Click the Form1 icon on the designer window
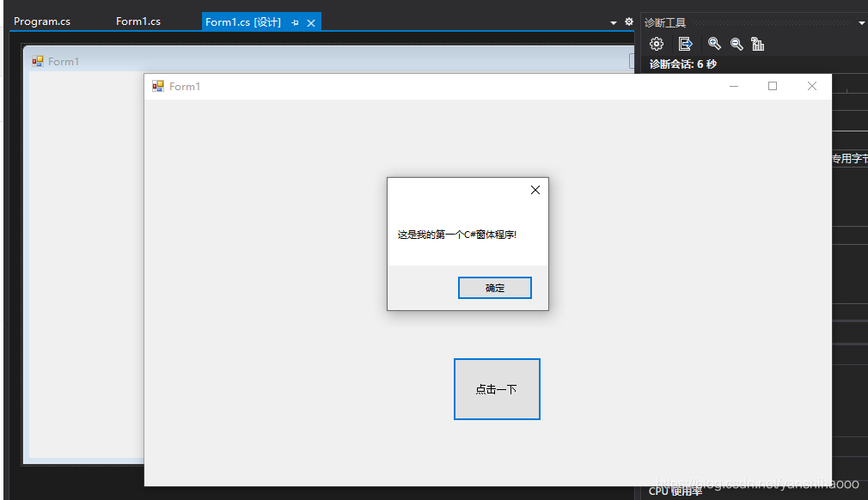The height and width of the screenshot is (500, 868). pos(37,61)
